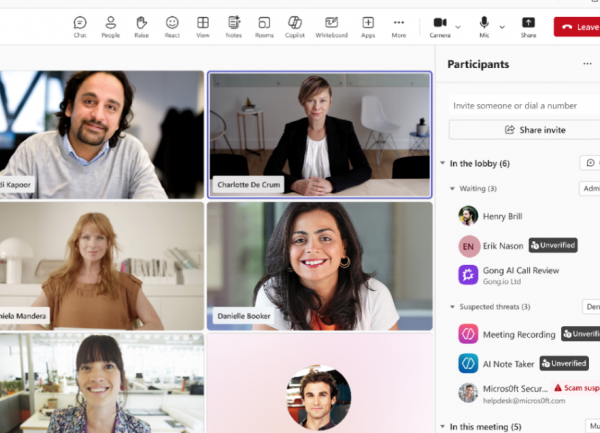Change the meeting View layout

click(x=203, y=27)
